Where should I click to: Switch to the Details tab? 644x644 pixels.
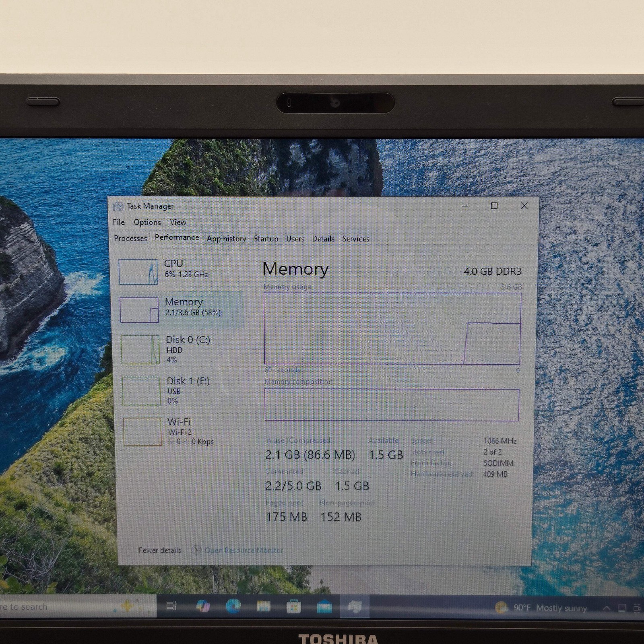click(x=323, y=239)
